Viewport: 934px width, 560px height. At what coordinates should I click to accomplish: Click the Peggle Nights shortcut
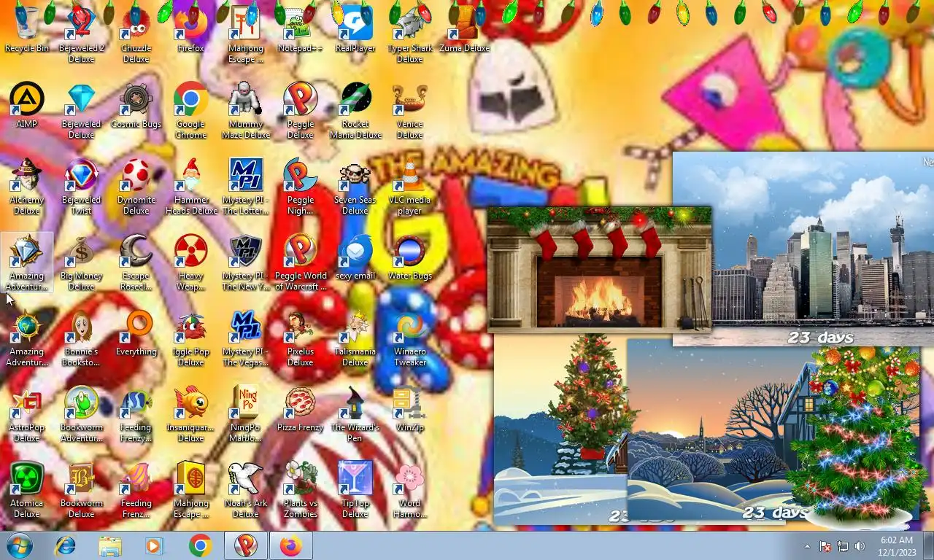click(300, 186)
